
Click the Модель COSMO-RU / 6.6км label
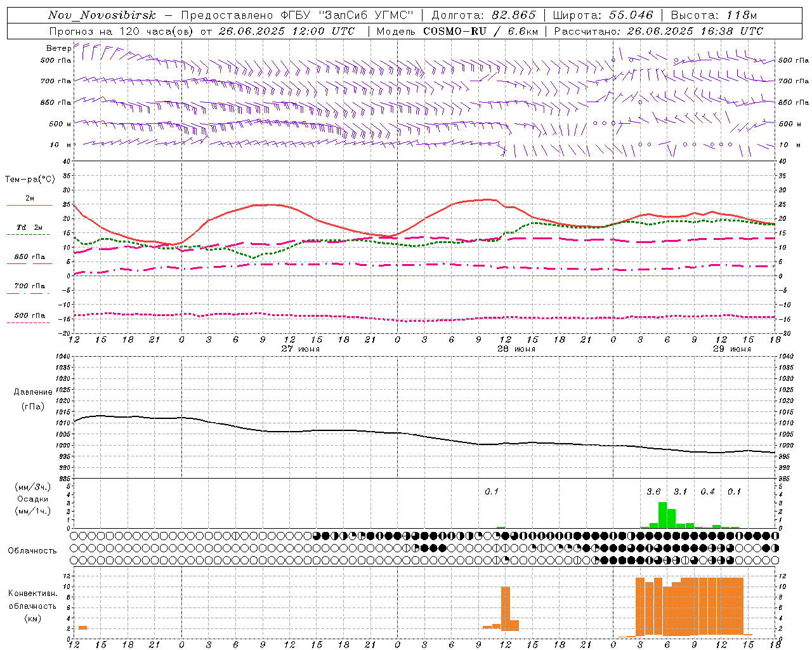tap(457, 31)
